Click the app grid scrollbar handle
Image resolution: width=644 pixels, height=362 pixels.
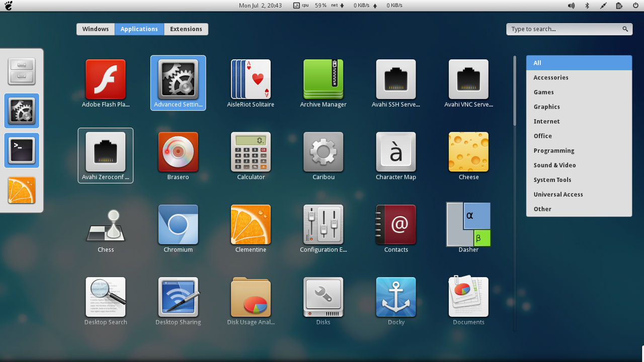pyautogui.click(x=515, y=90)
